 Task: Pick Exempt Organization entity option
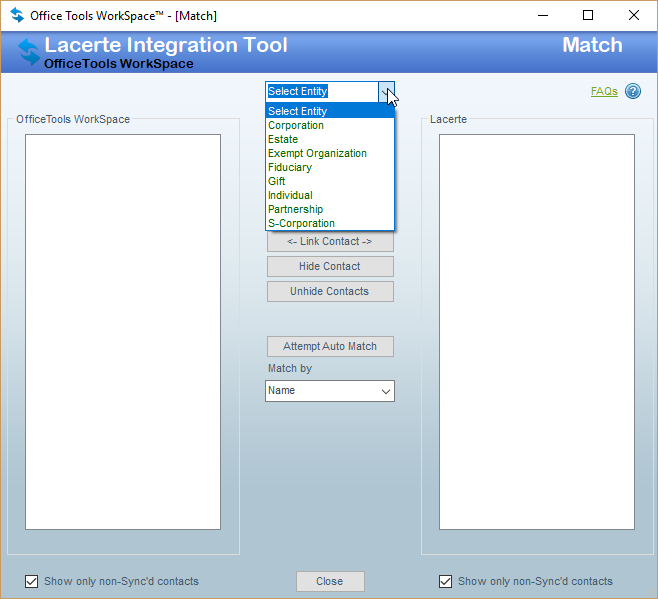tap(330, 153)
